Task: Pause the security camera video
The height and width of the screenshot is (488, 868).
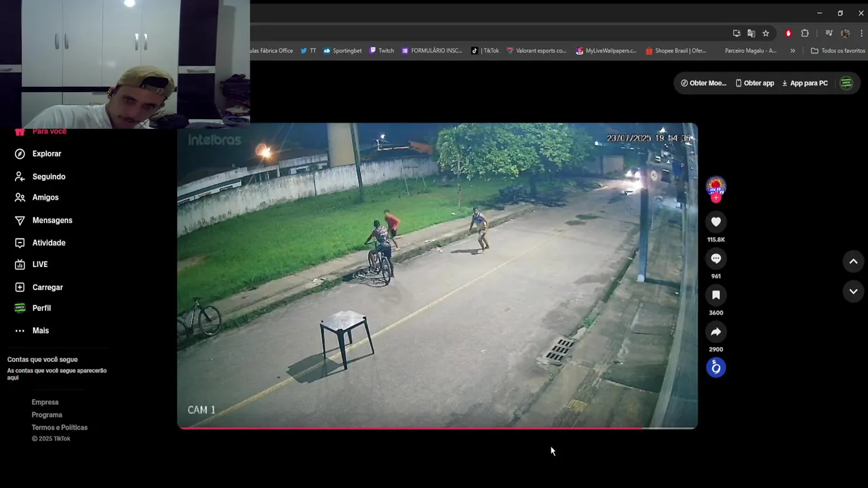Action: tap(437, 274)
